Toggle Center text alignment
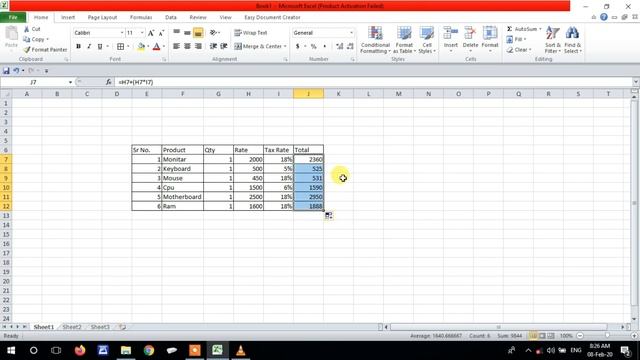The width and height of the screenshot is (640, 360). (x=187, y=47)
